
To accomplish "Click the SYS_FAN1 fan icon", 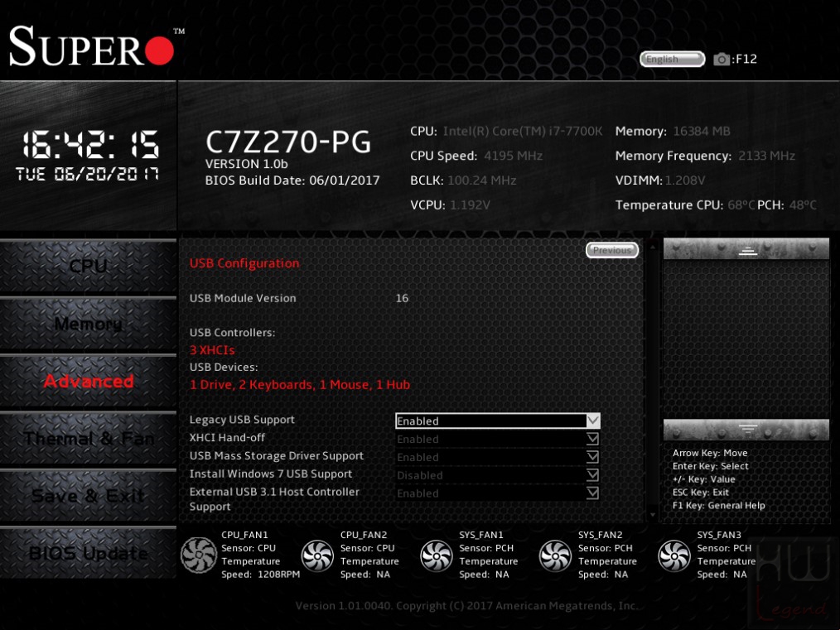I will (436, 555).
